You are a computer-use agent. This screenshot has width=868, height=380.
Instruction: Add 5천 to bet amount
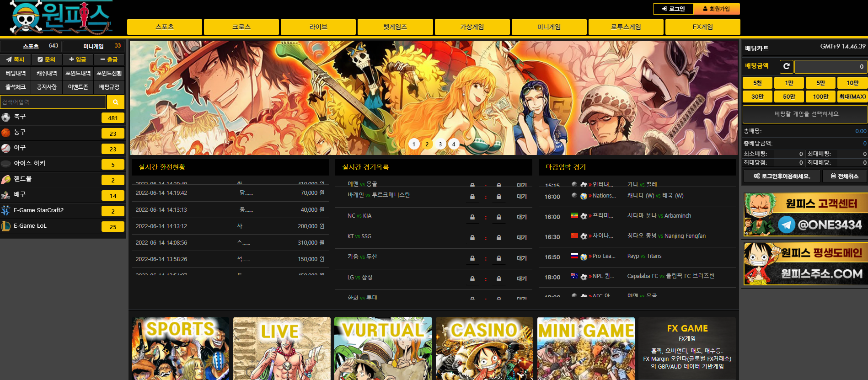point(757,83)
